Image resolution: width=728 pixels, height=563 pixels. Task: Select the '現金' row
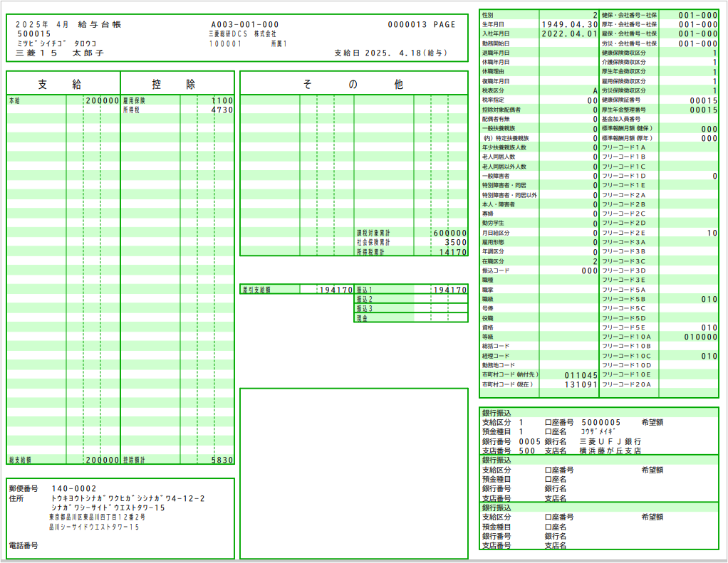(411, 318)
